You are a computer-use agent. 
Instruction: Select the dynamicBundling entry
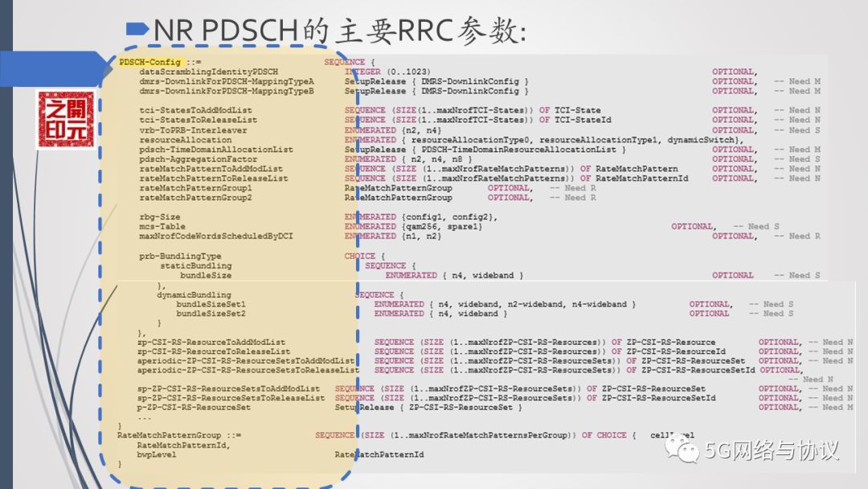click(194, 295)
